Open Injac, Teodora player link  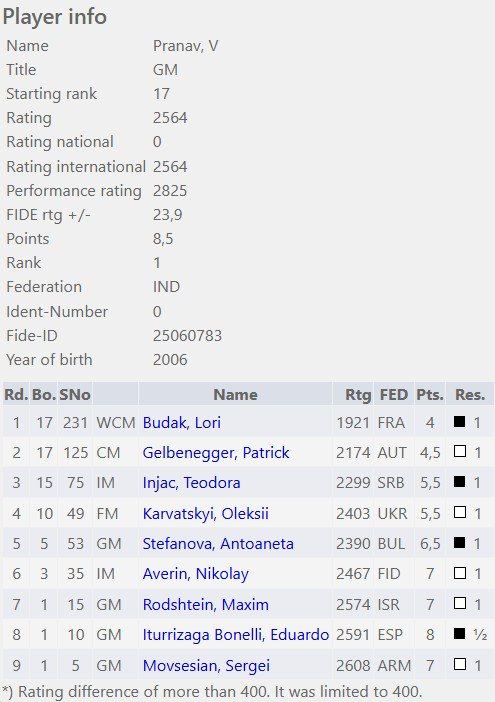pyautogui.click(x=192, y=483)
